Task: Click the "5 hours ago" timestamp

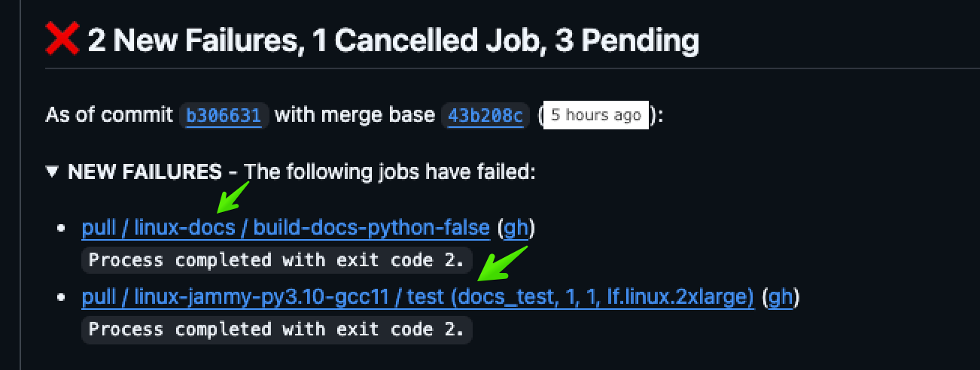Action: 595,115
